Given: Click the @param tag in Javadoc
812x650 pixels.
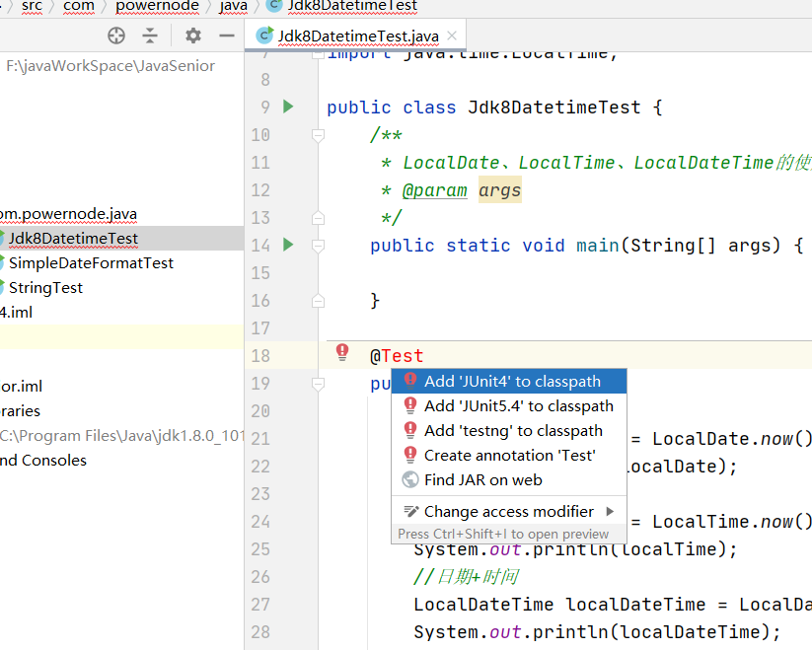Looking at the screenshot, I should tap(434, 190).
